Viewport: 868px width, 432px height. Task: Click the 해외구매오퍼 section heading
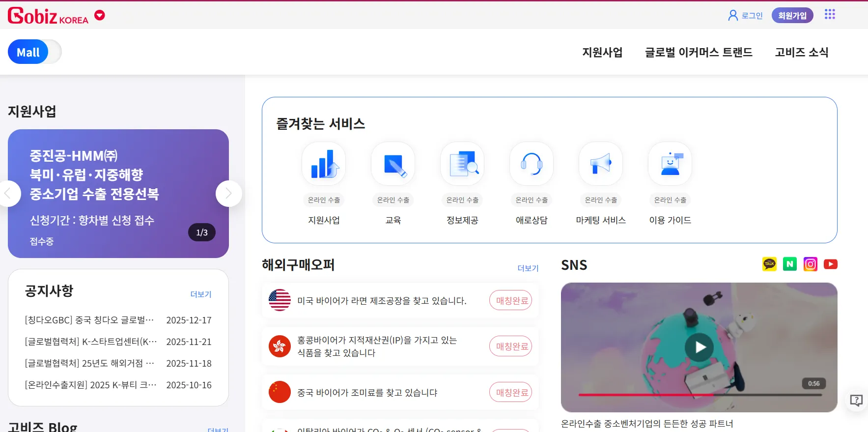tap(298, 265)
